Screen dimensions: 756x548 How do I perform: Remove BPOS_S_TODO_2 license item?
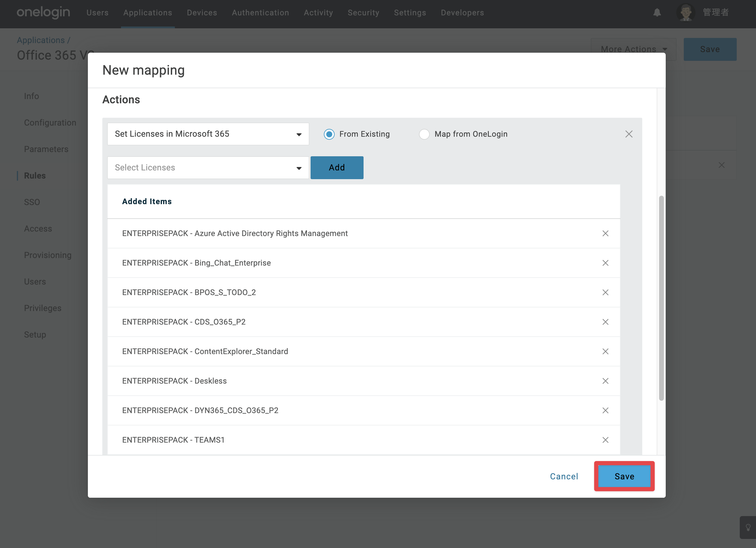point(605,292)
